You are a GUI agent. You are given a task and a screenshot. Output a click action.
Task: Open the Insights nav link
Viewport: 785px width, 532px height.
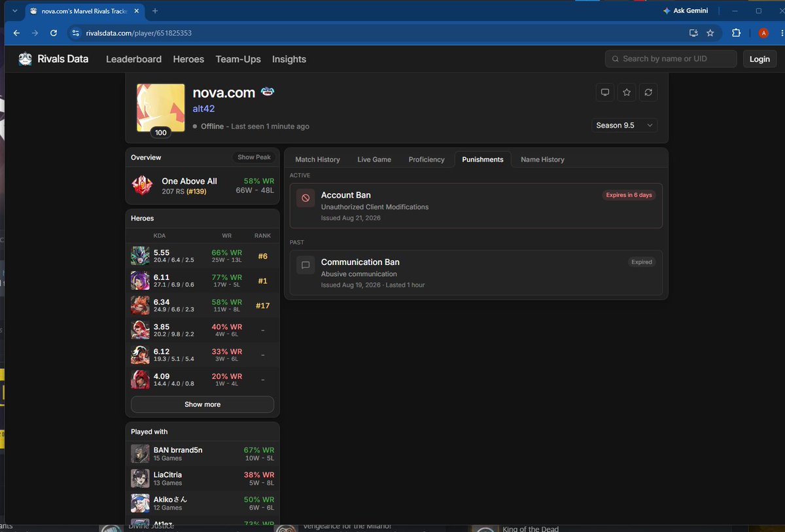coord(289,59)
